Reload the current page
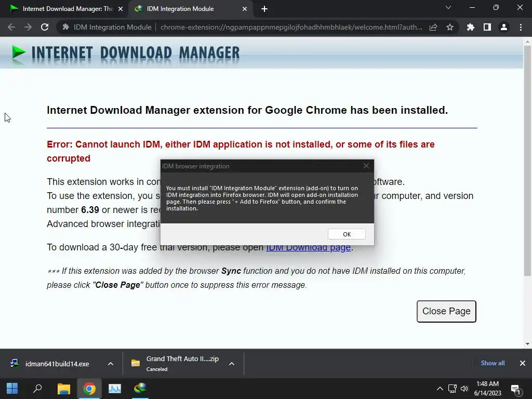 45,27
